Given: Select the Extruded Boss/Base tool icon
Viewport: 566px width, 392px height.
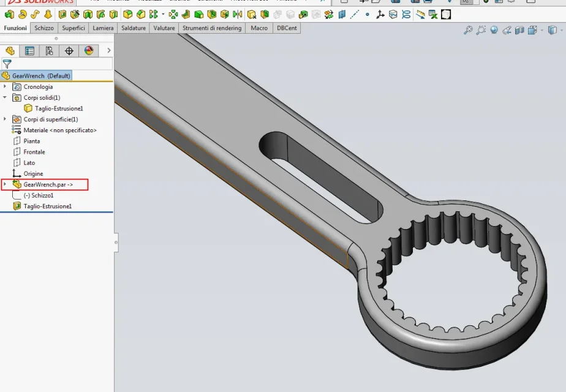Looking at the screenshot, I should [x=9, y=15].
